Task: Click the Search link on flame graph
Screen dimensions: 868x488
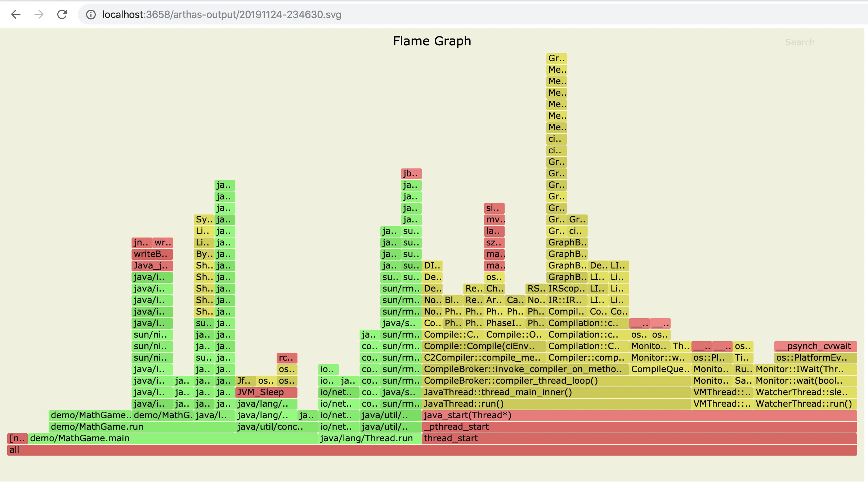Action: (x=800, y=42)
